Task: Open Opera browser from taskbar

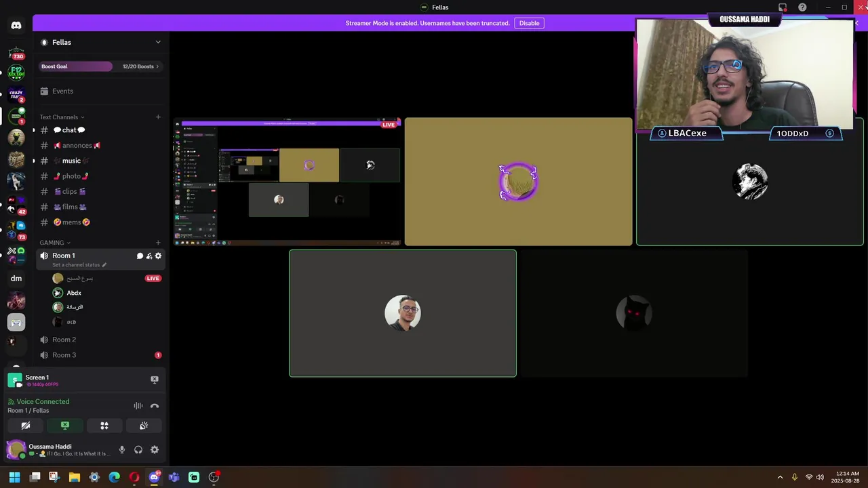Action: coord(134,477)
